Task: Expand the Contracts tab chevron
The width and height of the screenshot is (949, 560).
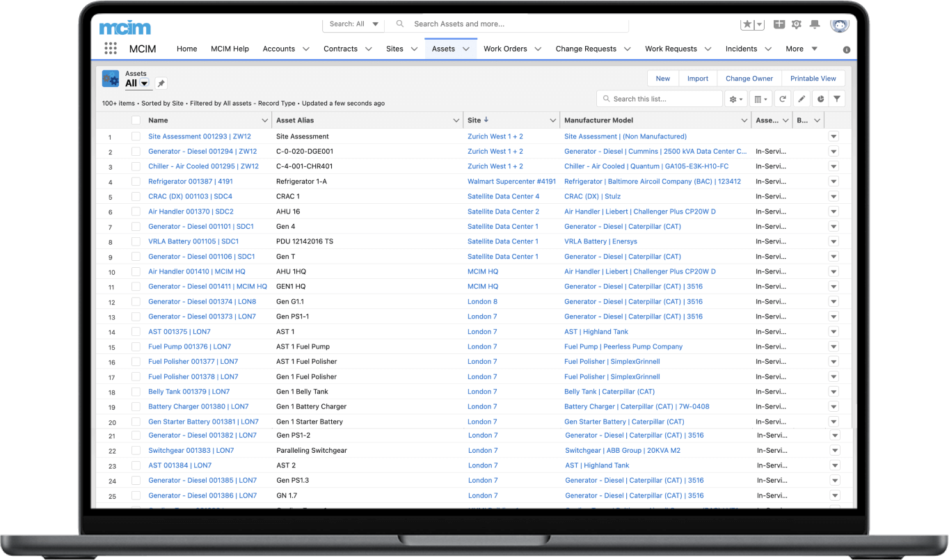Action: pyautogui.click(x=369, y=49)
